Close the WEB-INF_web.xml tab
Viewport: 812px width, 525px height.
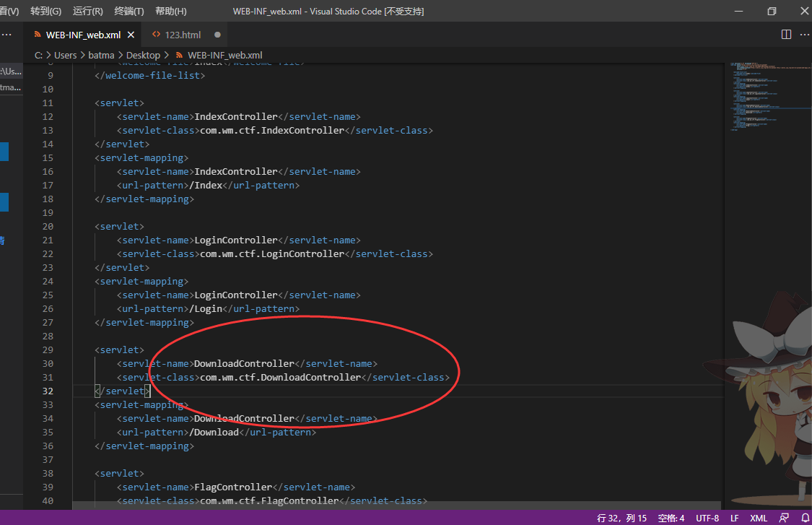(x=131, y=35)
